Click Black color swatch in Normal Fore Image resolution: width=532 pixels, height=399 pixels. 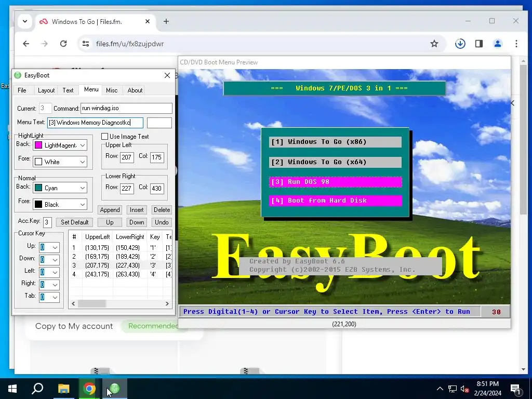point(38,205)
